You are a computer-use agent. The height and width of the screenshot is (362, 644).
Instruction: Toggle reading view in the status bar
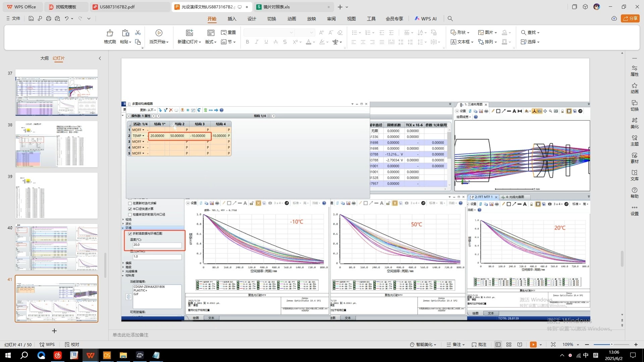[520, 345]
